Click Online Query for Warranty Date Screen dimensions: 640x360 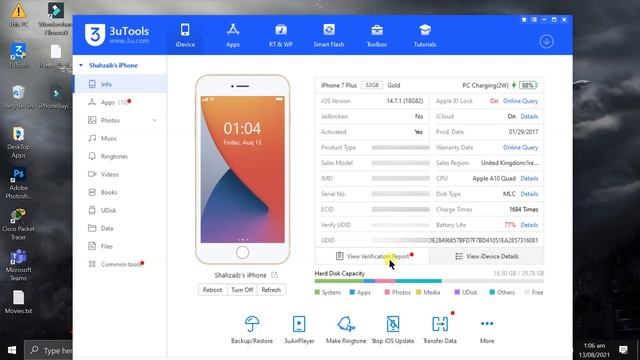pos(520,147)
